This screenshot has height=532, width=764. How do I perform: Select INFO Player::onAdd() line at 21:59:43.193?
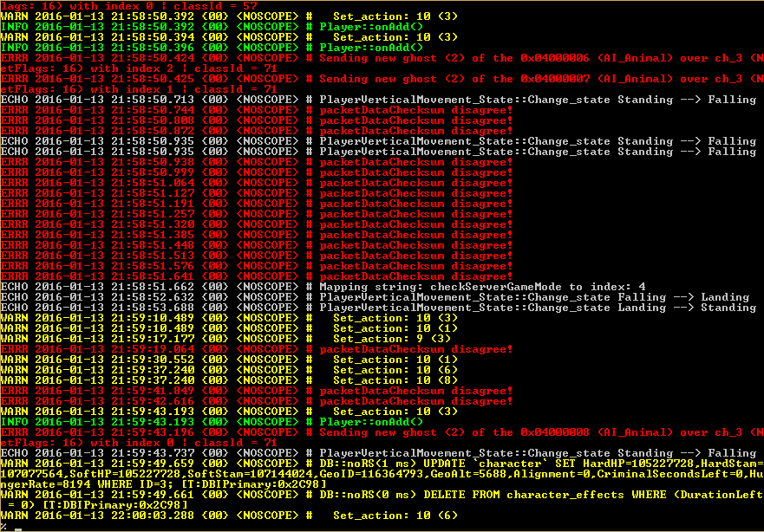click(212, 421)
